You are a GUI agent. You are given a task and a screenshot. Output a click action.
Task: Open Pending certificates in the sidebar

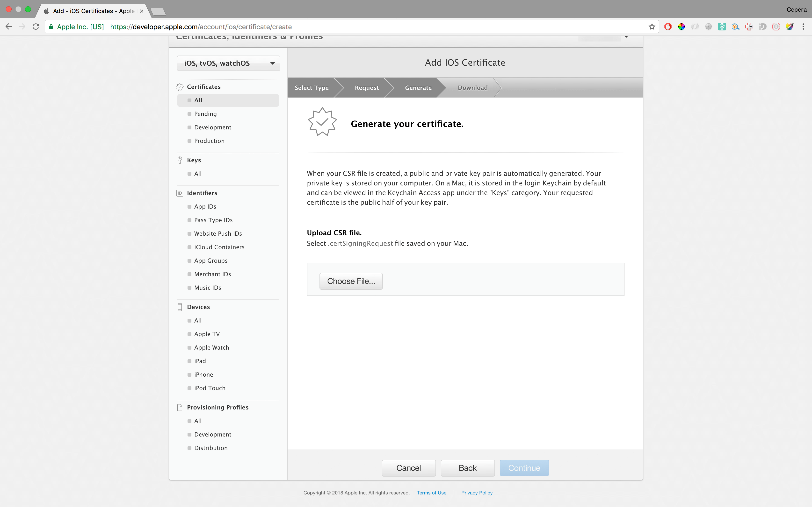click(x=205, y=114)
